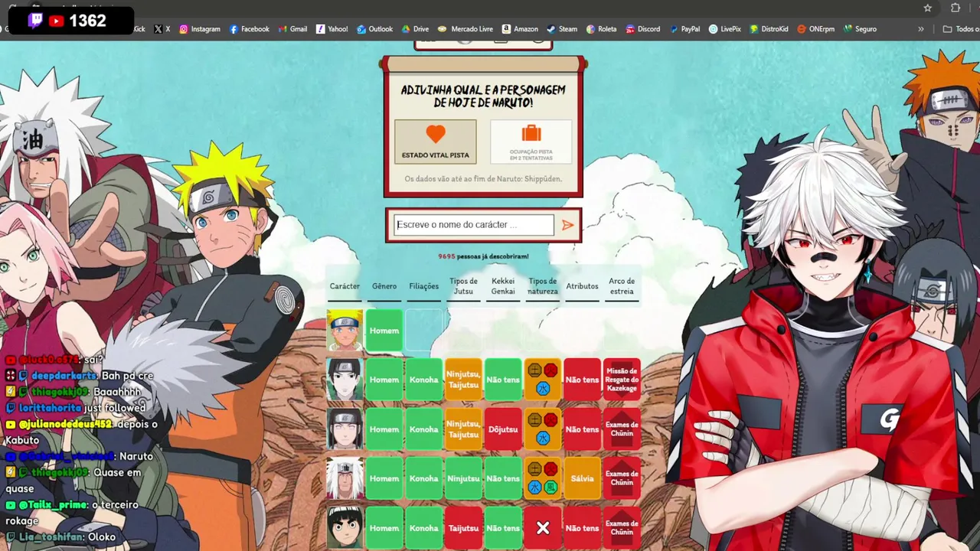The image size is (980, 551).
Task: Click the Naruto character portrait in first row
Action: click(x=345, y=331)
